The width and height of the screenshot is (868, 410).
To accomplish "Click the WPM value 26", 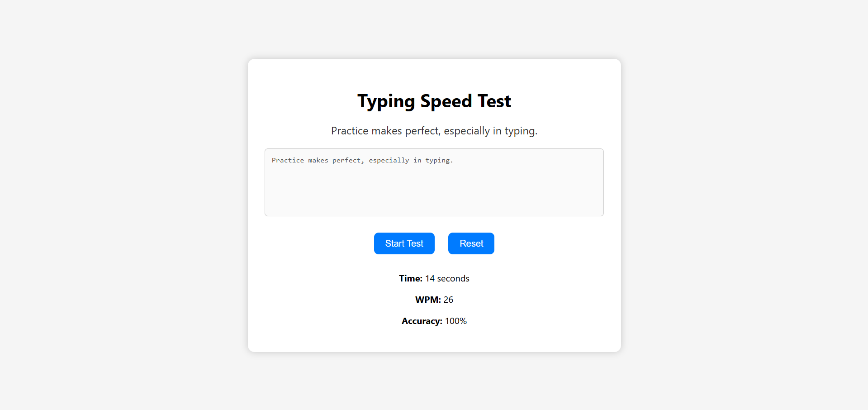I will tap(448, 300).
